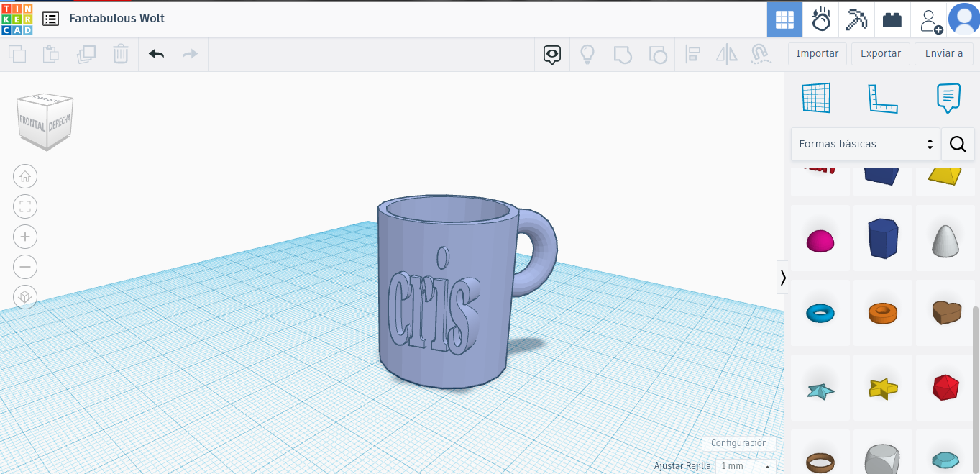This screenshot has height=474, width=980.
Task: Click the Duplicate and repeat icon
Action: click(x=86, y=54)
